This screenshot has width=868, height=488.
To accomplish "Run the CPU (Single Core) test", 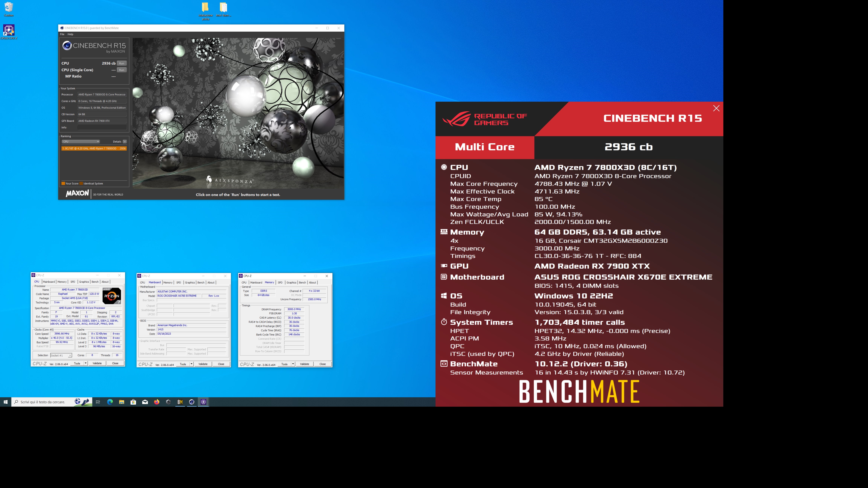I will point(122,70).
